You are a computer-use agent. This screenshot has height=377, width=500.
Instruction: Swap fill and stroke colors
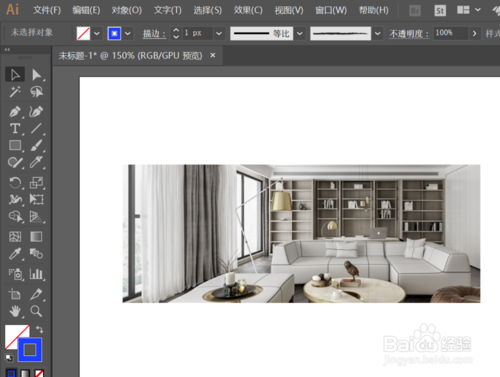[x=40, y=329]
